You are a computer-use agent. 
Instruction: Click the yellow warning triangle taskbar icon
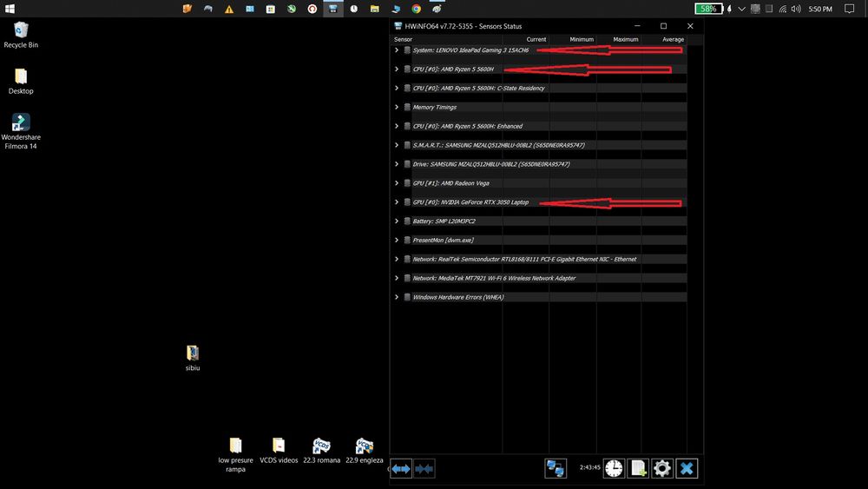coord(229,9)
